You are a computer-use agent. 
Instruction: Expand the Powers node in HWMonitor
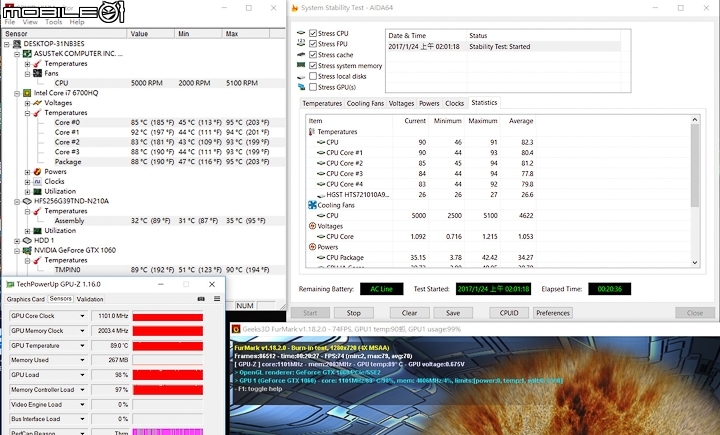tap(27, 172)
